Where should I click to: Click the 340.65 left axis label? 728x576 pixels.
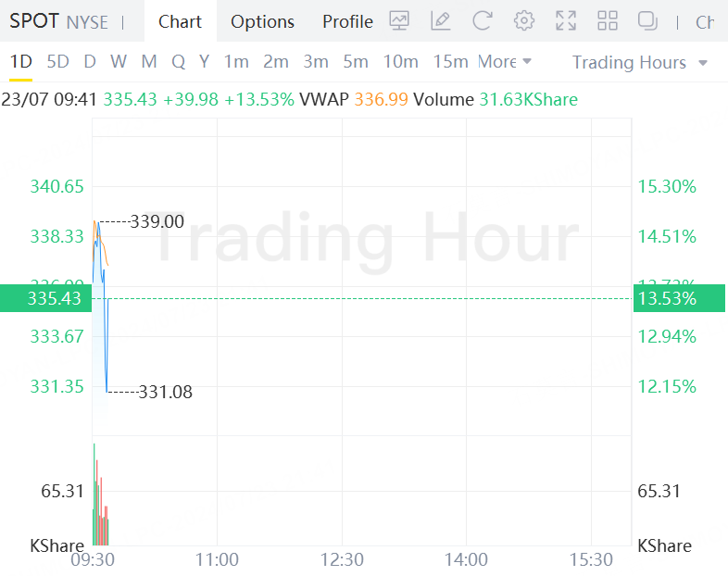coord(57,186)
